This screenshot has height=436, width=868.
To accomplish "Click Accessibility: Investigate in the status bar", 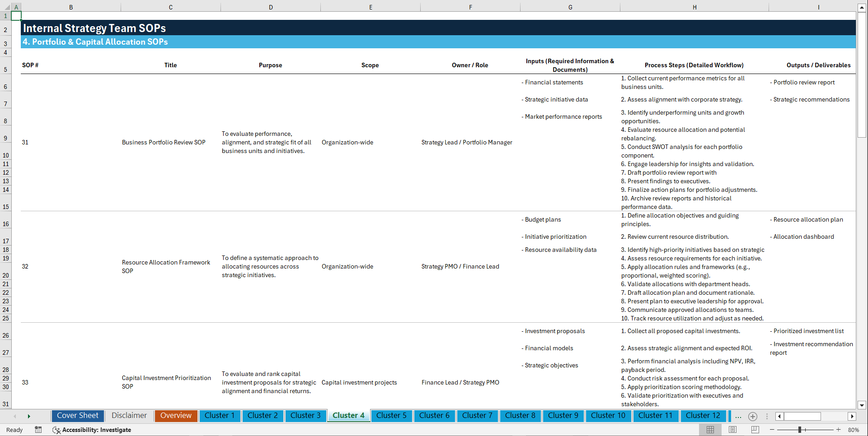I will click(92, 430).
